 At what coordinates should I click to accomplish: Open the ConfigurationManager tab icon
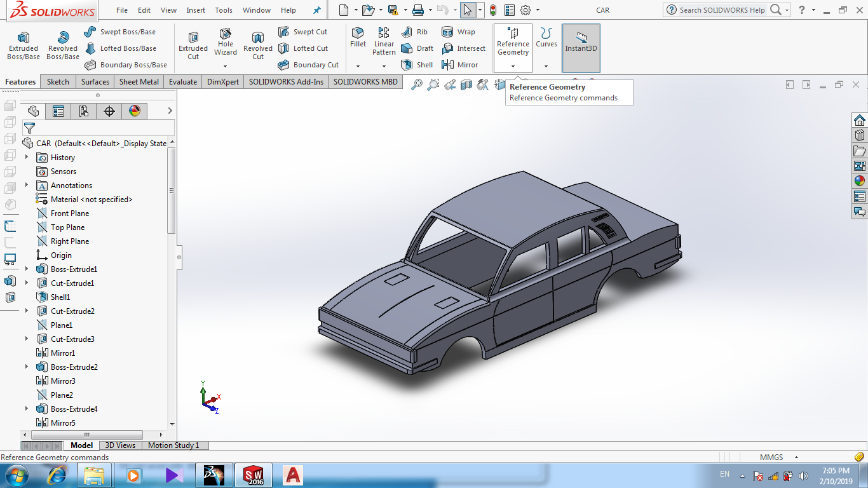pyautogui.click(x=83, y=111)
